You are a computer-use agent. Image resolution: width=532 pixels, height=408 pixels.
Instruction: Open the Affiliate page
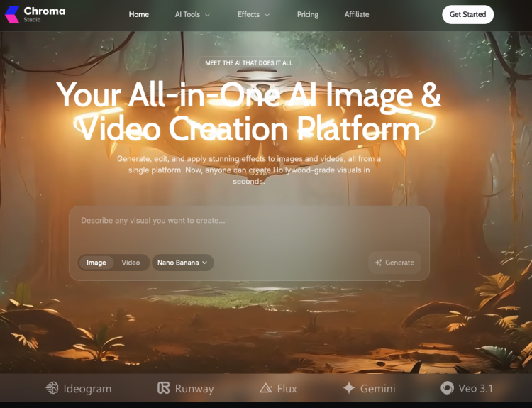click(x=357, y=14)
